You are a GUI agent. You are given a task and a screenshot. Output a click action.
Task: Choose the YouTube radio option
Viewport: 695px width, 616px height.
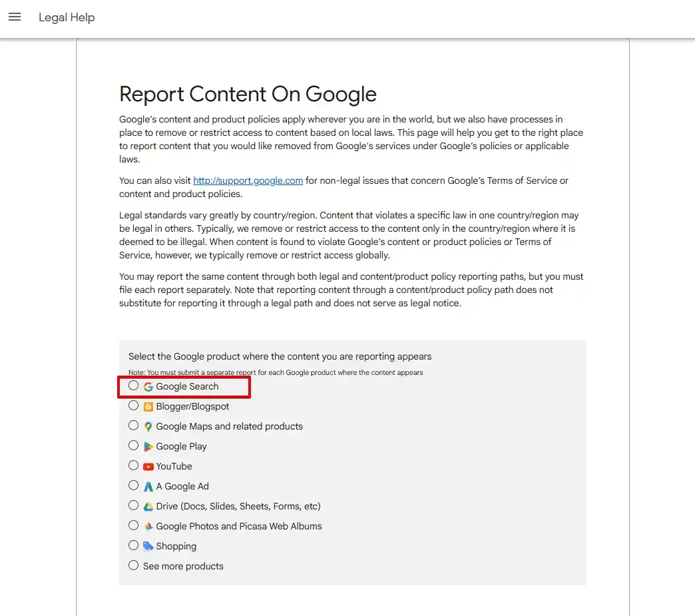(133, 465)
